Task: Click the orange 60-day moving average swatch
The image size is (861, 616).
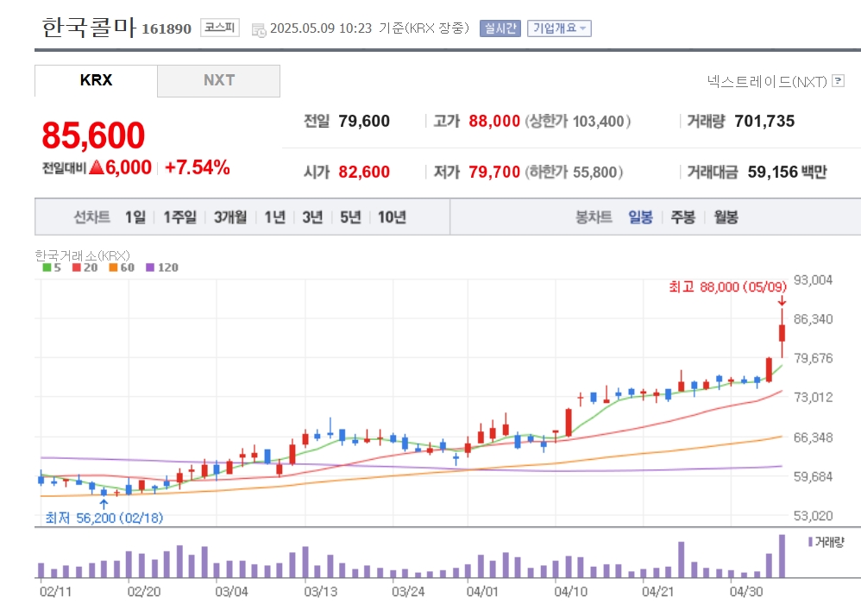Action: tap(114, 267)
